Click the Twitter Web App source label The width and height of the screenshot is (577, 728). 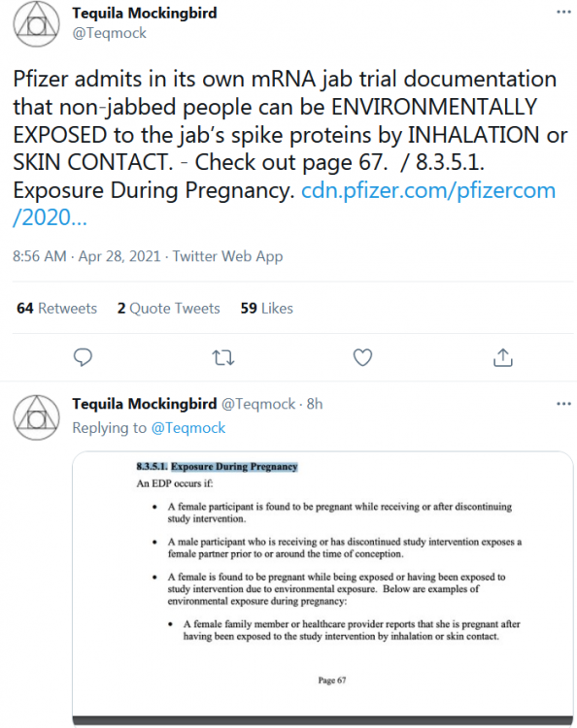tap(227, 256)
